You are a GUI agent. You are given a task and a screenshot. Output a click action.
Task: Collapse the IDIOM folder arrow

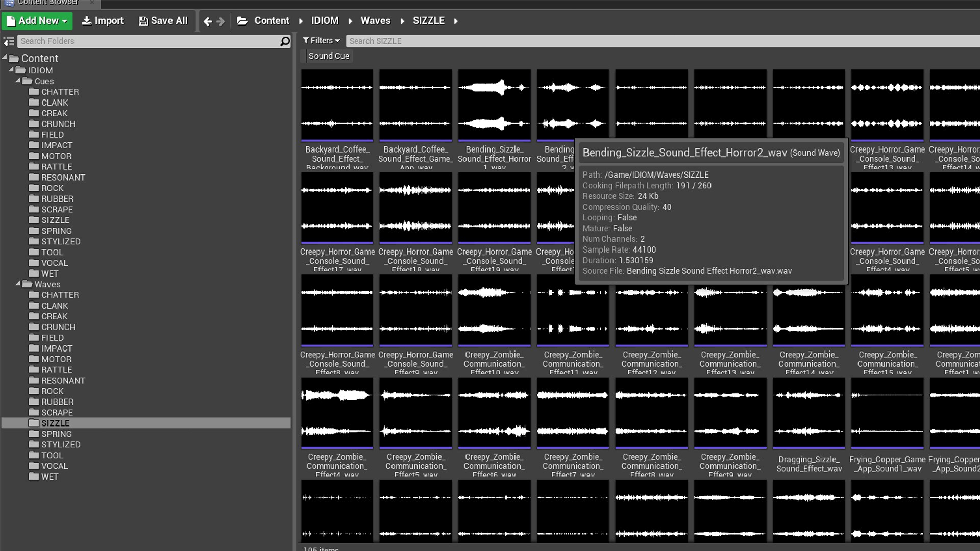pos(11,70)
